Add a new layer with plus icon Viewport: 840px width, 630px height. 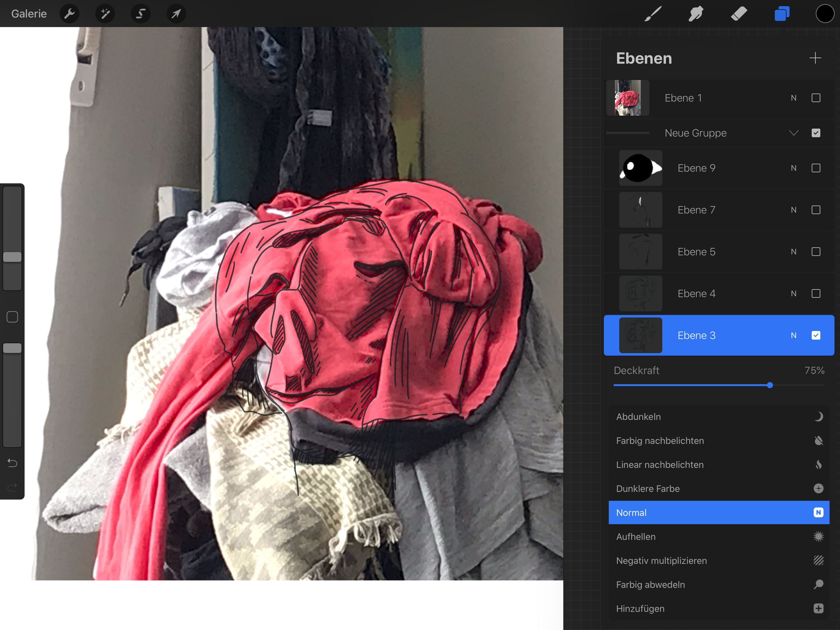pos(815,58)
